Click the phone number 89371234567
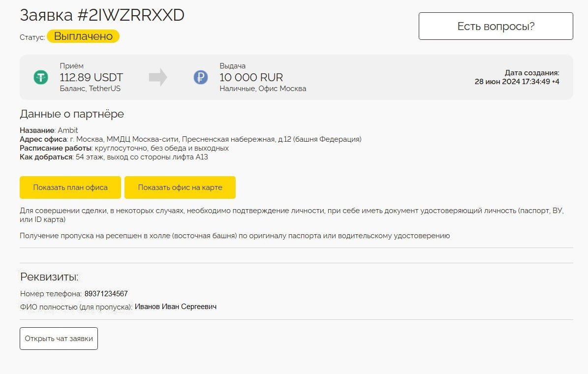The height and width of the screenshot is (374, 588). 106,294
